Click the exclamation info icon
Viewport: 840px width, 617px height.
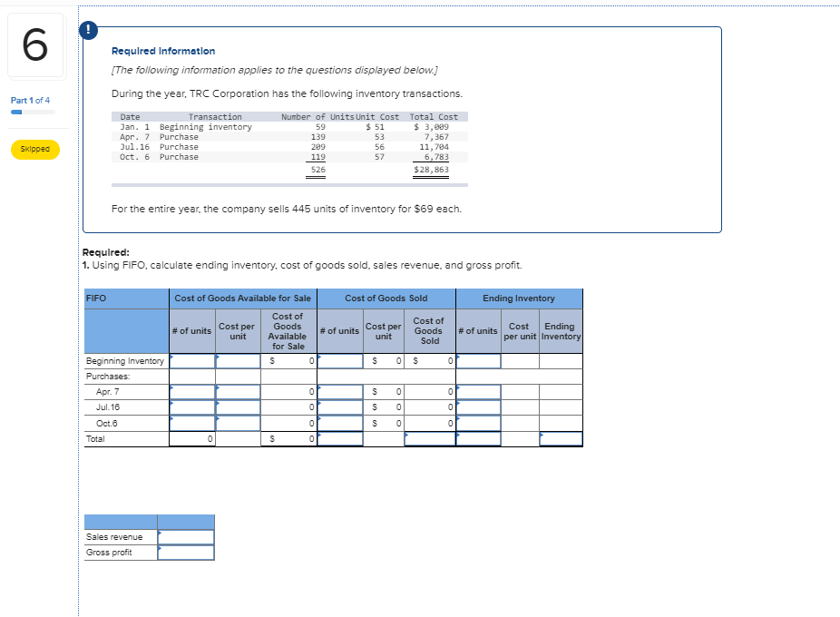pos(88,30)
